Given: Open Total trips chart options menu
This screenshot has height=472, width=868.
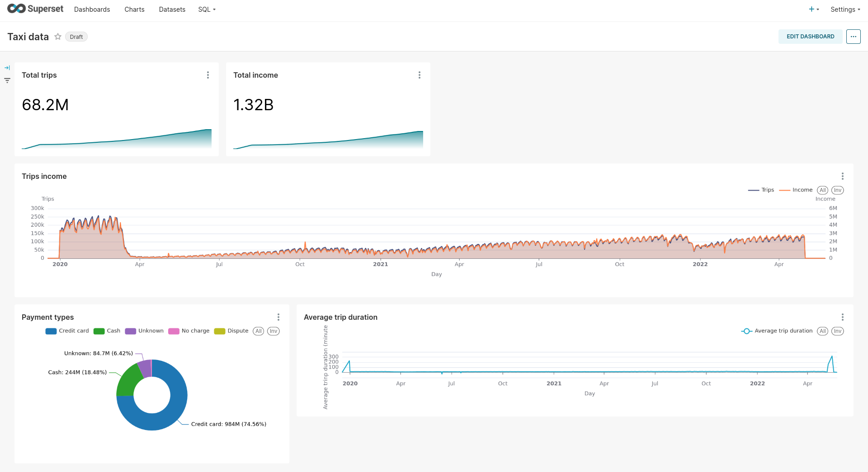Looking at the screenshot, I should pyautogui.click(x=208, y=75).
